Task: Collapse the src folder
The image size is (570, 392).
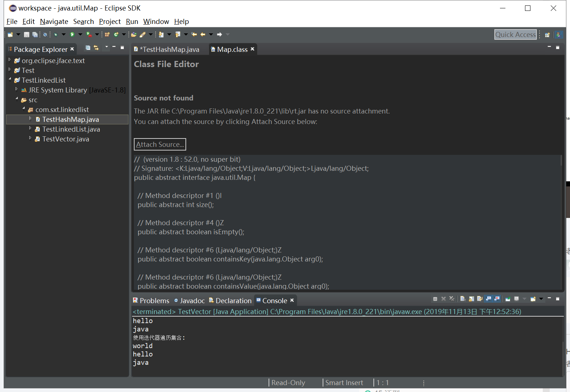Action: point(17,99)
